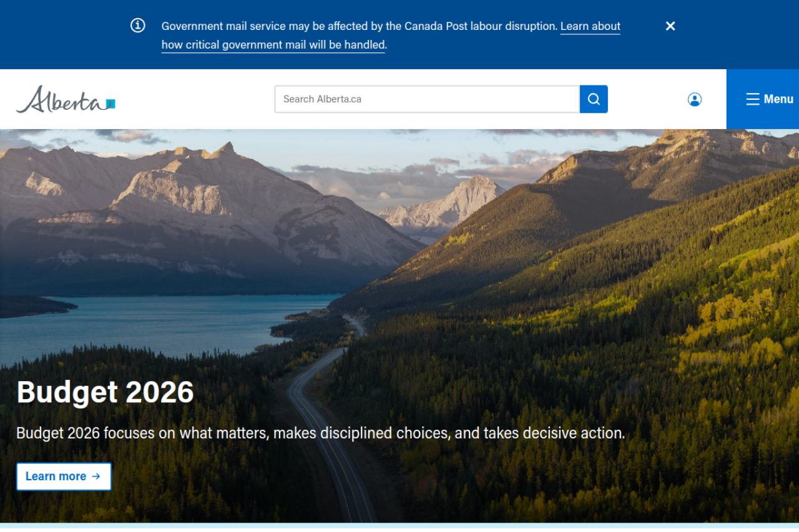Expand the blue Menu panel

coord(763,99)
